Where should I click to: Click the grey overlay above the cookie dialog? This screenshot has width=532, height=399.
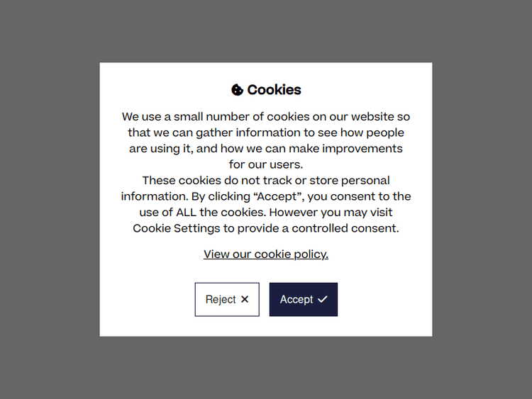pyautogui.click(x=266, y=31)
